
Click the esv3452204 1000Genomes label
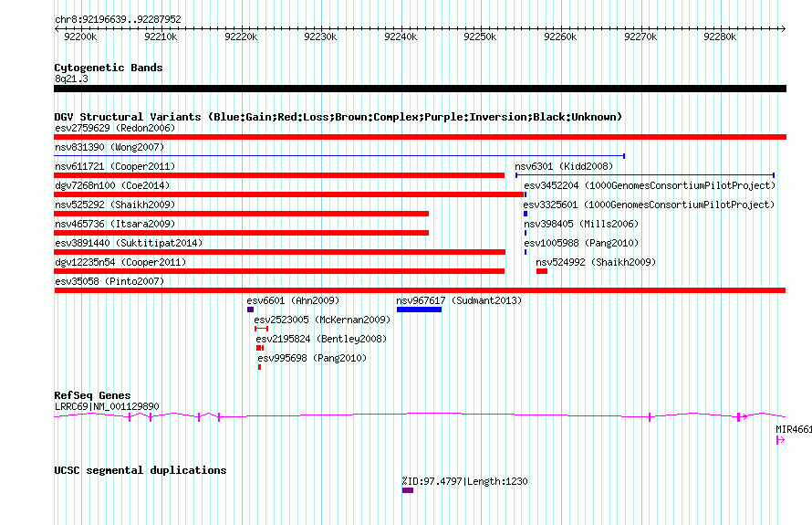click(x=650, y=185)
